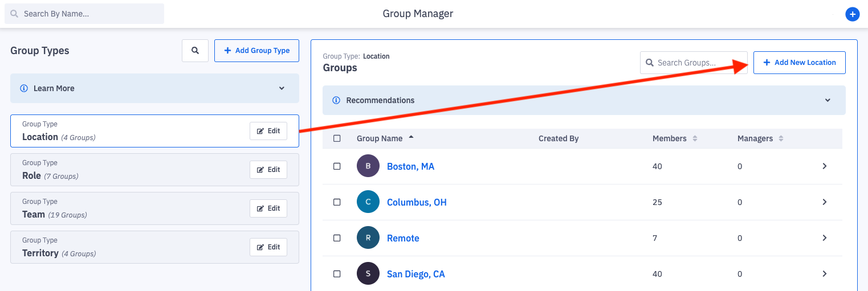Screen dimensions: 868x291
Task: Focus the Search By Name field
Action: [x=84, y=14]
